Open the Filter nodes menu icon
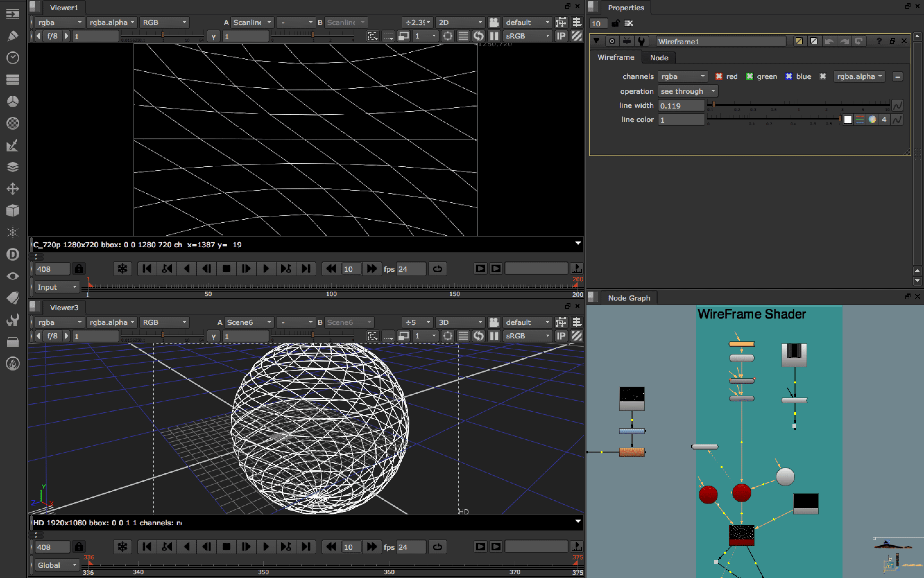The width and height of the screenshot is (924, 578). [13, 123]
